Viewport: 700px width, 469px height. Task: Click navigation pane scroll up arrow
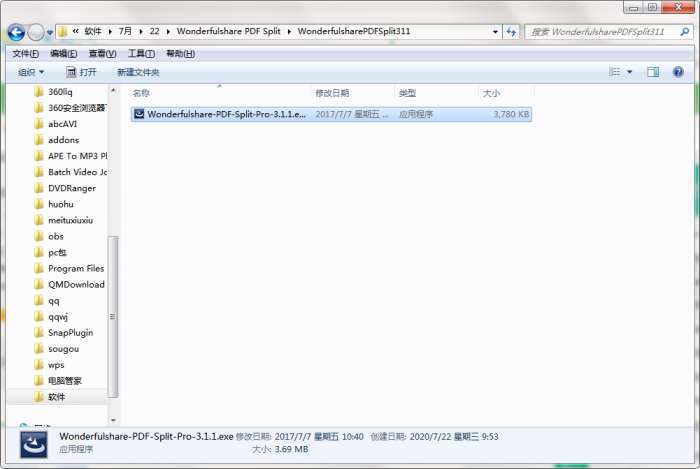(x=113, y=91)
